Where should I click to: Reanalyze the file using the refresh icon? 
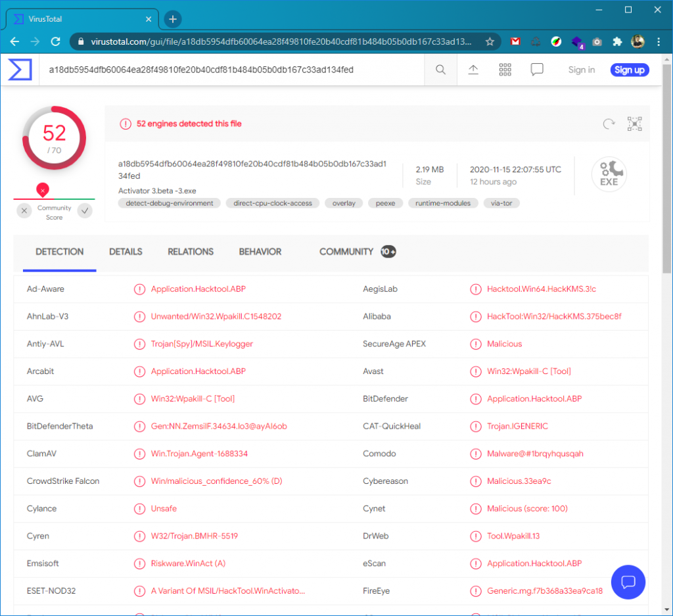(x=608, y=124)
